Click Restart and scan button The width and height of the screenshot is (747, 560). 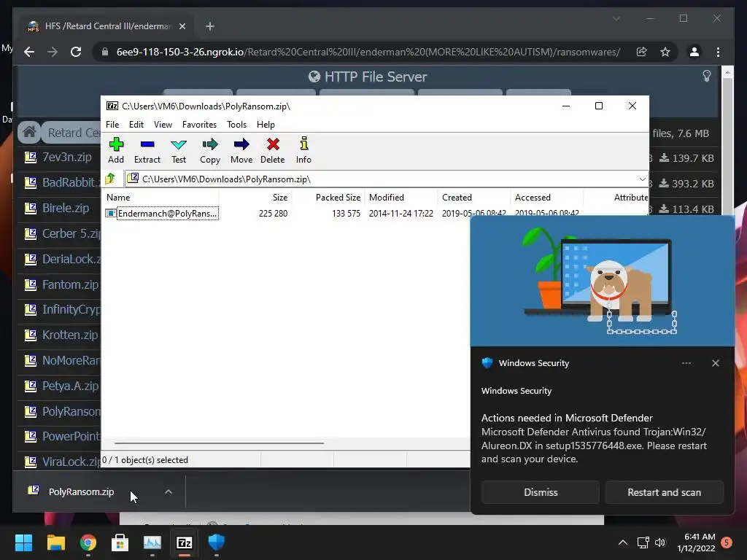664,492
